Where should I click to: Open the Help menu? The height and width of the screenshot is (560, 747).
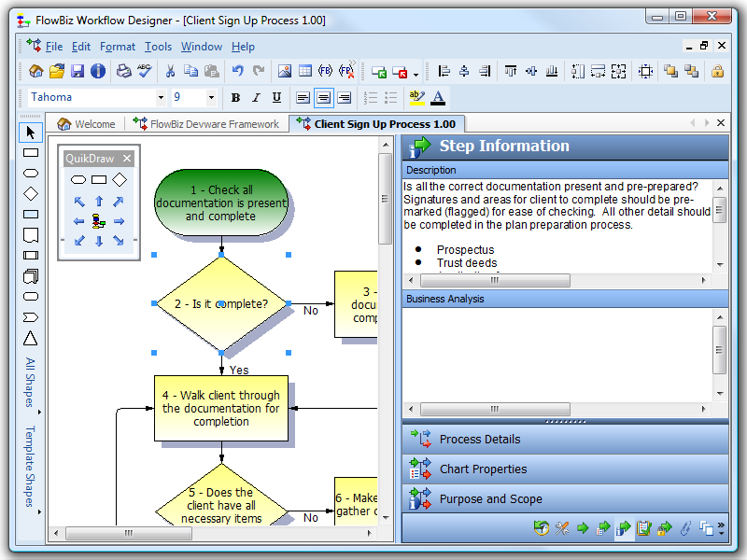coord(243,47)
